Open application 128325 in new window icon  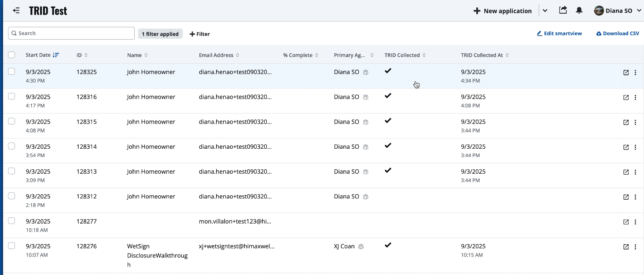click(x=626, y=73)
